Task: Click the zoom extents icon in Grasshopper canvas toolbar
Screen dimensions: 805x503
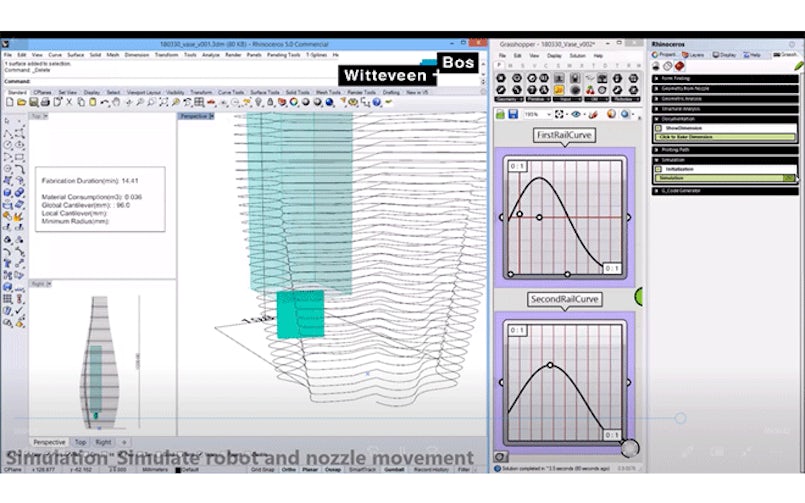Action: point(559,114)
